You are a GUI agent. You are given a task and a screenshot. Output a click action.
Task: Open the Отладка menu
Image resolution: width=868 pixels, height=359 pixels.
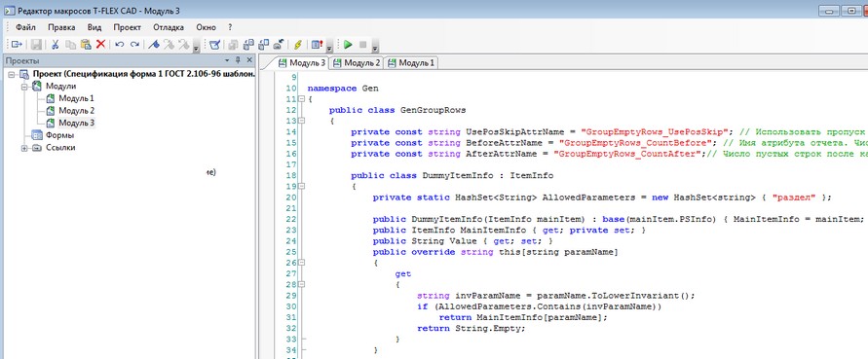[x=169, y=27]
